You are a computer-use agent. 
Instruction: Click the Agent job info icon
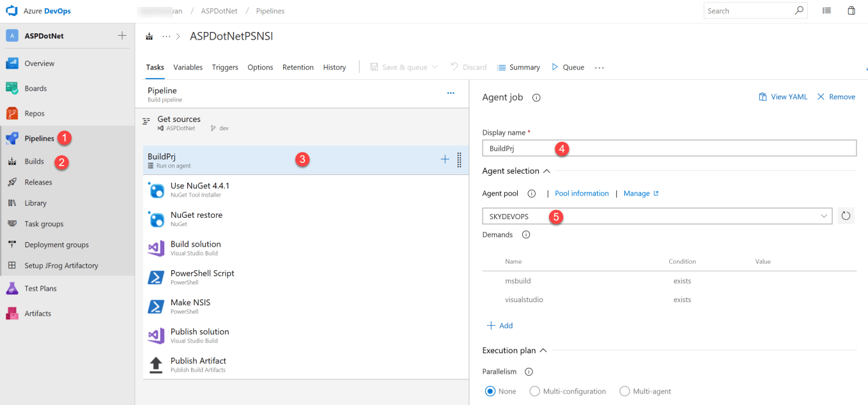click(536, 98)
